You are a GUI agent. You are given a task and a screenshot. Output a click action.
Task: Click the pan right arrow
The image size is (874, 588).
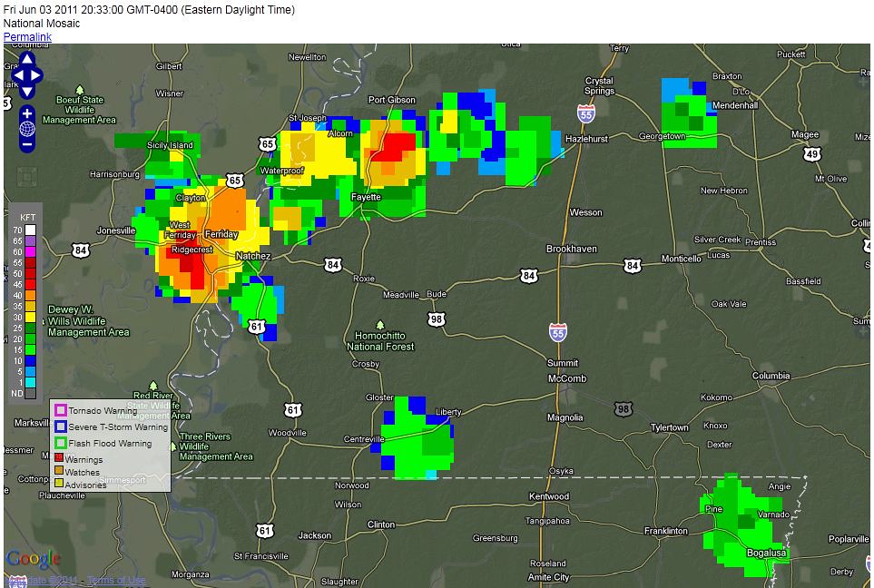36,75
